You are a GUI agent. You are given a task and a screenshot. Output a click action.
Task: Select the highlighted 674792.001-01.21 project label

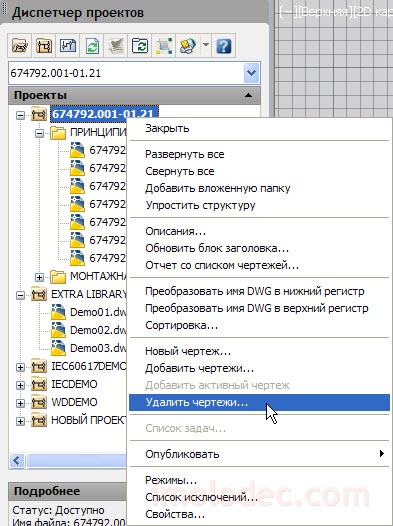click(x=104, y=113)
